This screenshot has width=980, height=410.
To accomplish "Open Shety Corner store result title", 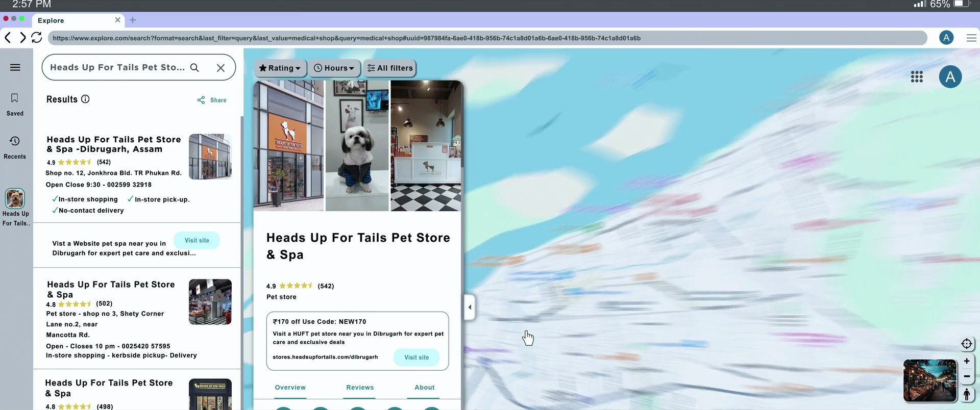I will pyautogui.click(x=111, y=289).
